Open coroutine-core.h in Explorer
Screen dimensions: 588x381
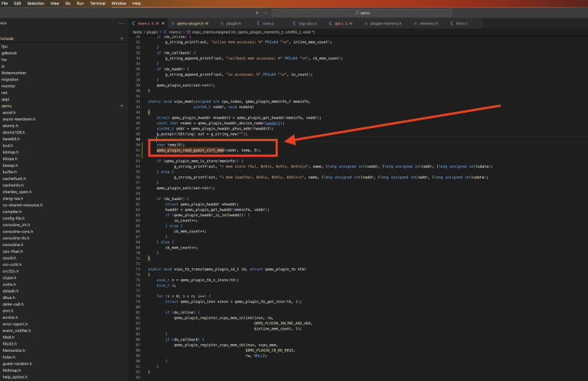coord(18,232)
